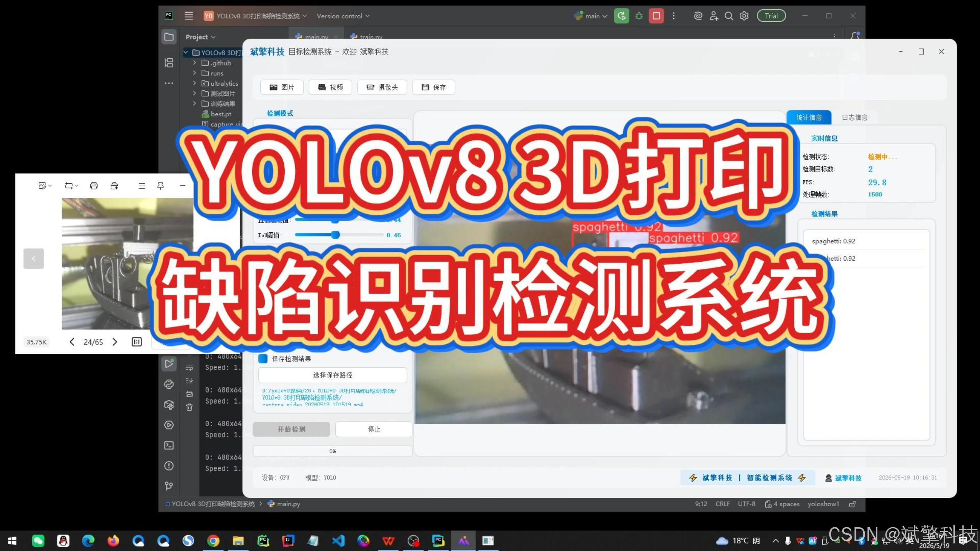Expand the ultralytics folder
This screenshot has width=980, height=551.
tap(194, 83)
